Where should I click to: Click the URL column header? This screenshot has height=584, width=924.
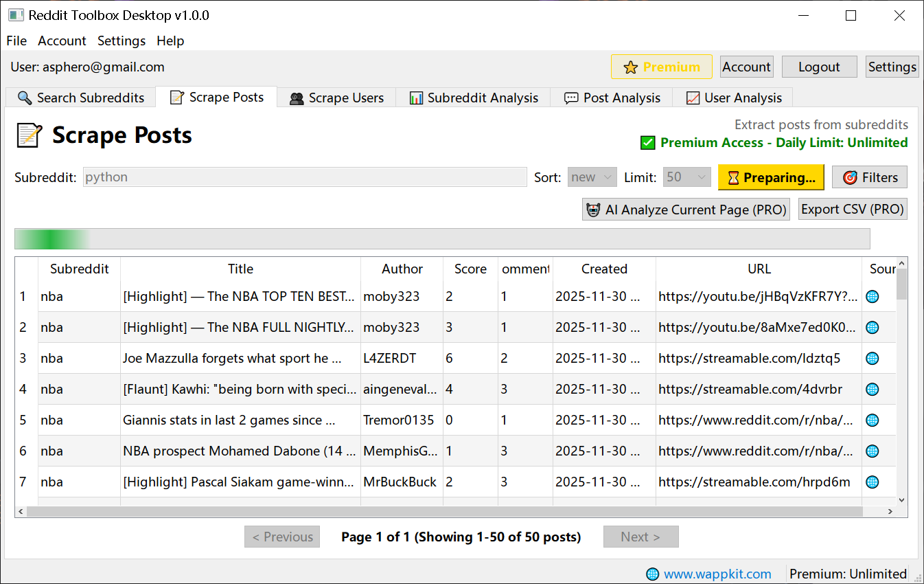(x=759, y=269)
